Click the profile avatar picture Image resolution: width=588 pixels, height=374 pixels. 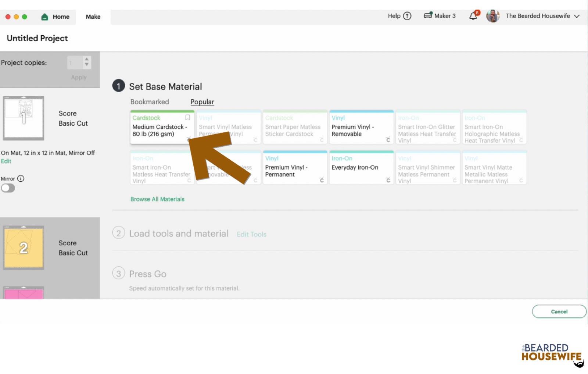coord(492,16)
